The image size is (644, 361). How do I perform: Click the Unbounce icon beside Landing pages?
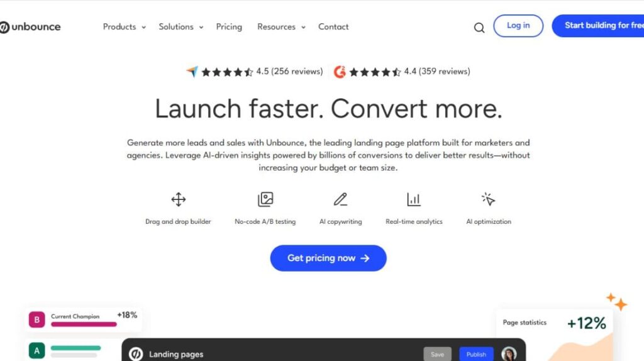click(136, 354)
